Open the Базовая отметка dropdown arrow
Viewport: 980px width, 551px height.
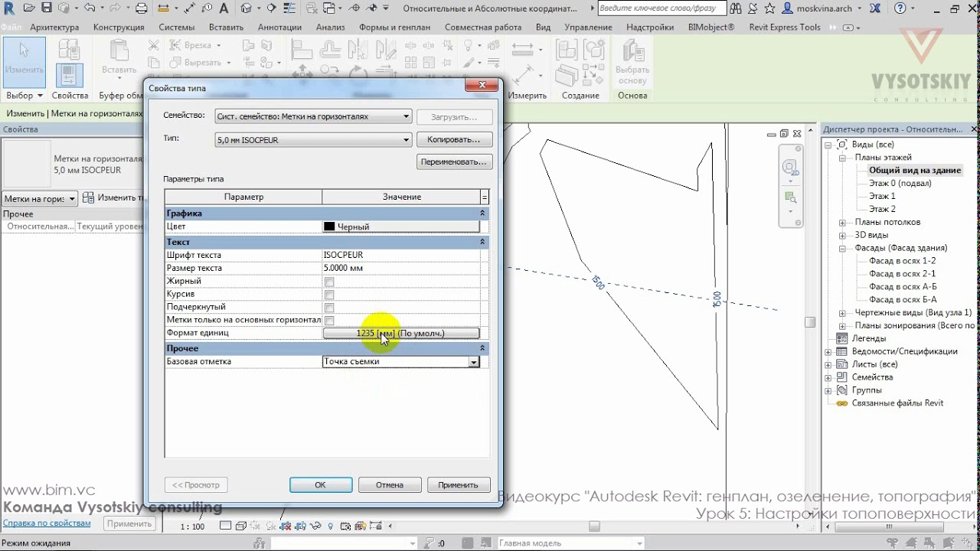click(474, 362)
